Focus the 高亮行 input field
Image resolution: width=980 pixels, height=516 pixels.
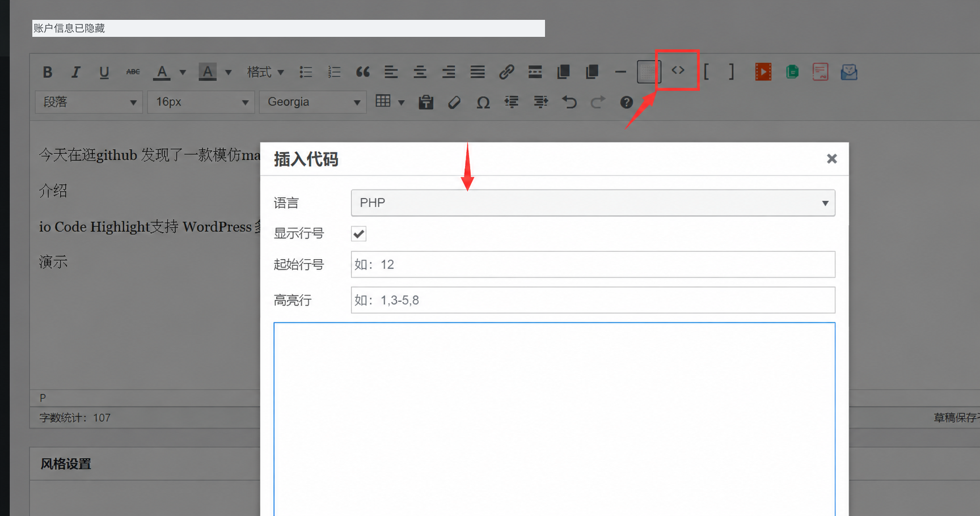[x=593, y=300]
